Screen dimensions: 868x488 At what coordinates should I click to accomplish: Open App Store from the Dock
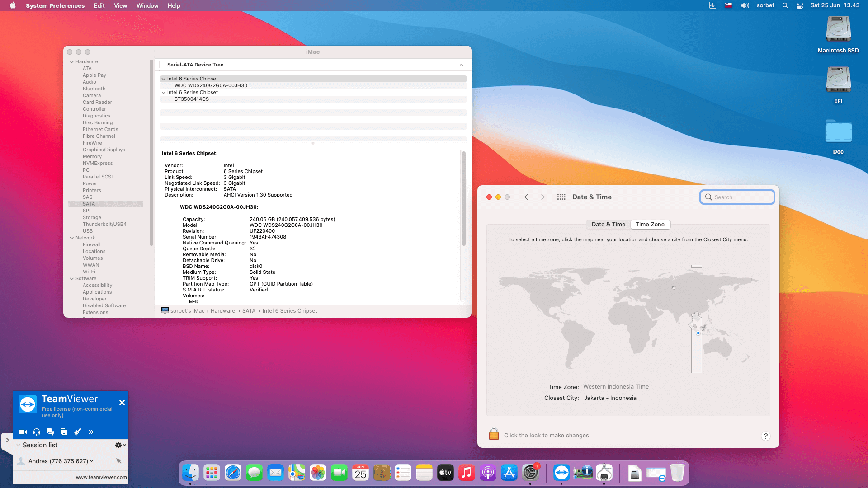pos(509,473)
